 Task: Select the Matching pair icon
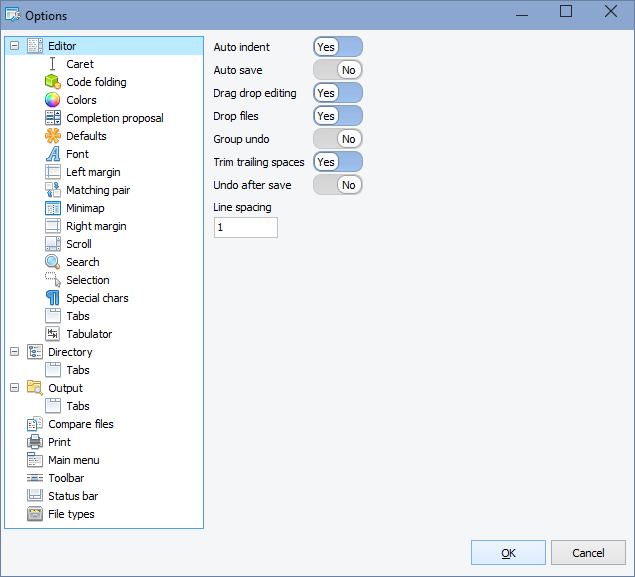coord(53,190)
